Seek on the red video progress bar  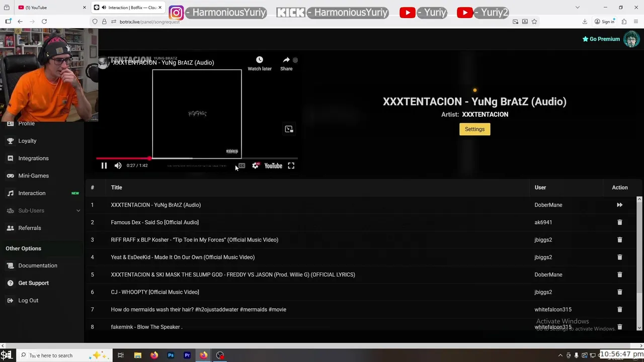pyautogui.click(x=197, y=158)
